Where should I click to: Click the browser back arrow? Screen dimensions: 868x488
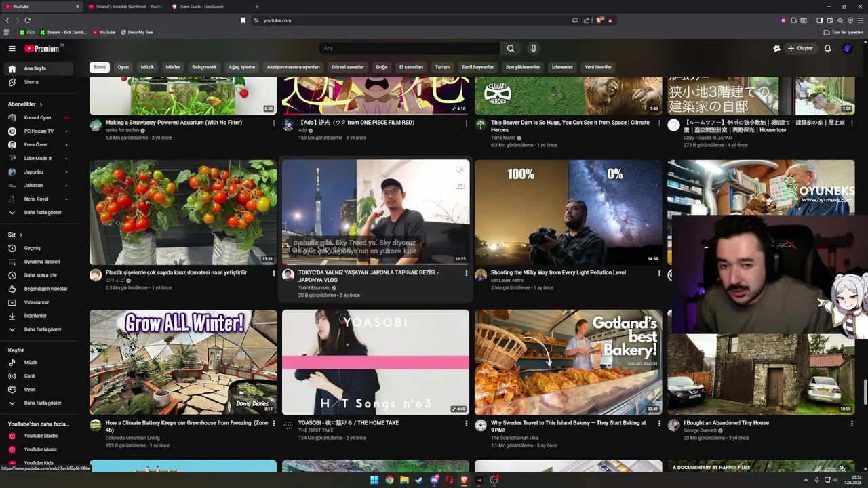click(x=7, y=20)
